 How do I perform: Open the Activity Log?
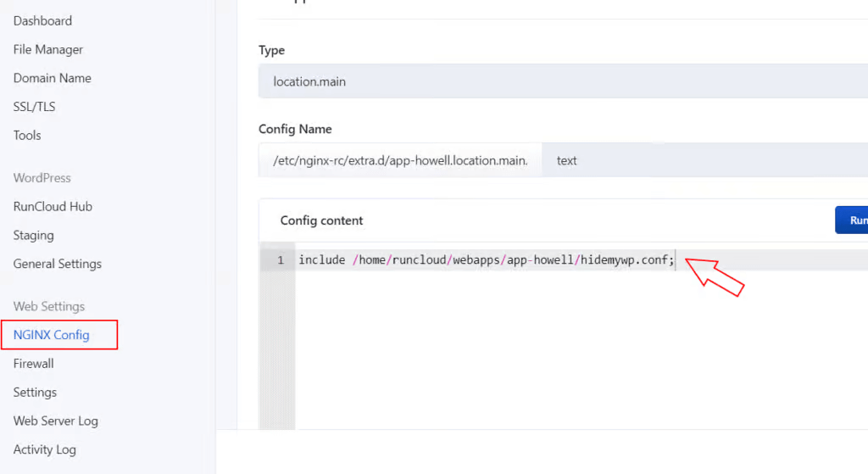[x=44, y=450]
